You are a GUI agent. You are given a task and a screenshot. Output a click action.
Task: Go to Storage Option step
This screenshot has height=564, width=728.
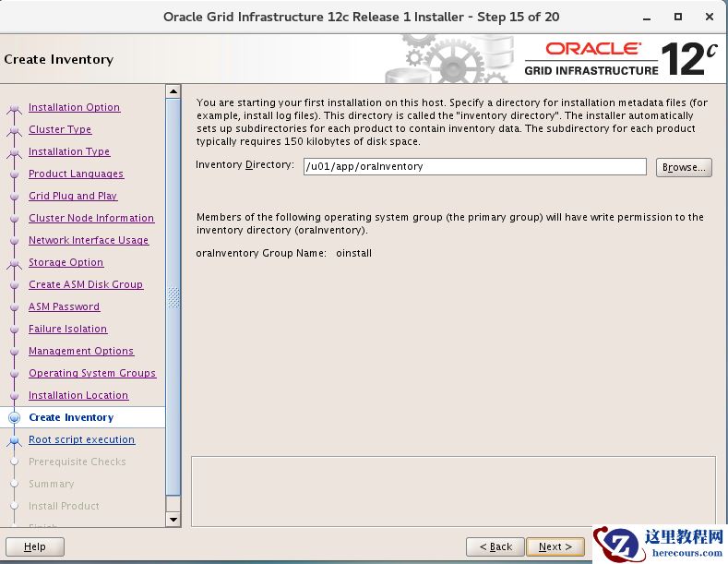click(66, 262)
